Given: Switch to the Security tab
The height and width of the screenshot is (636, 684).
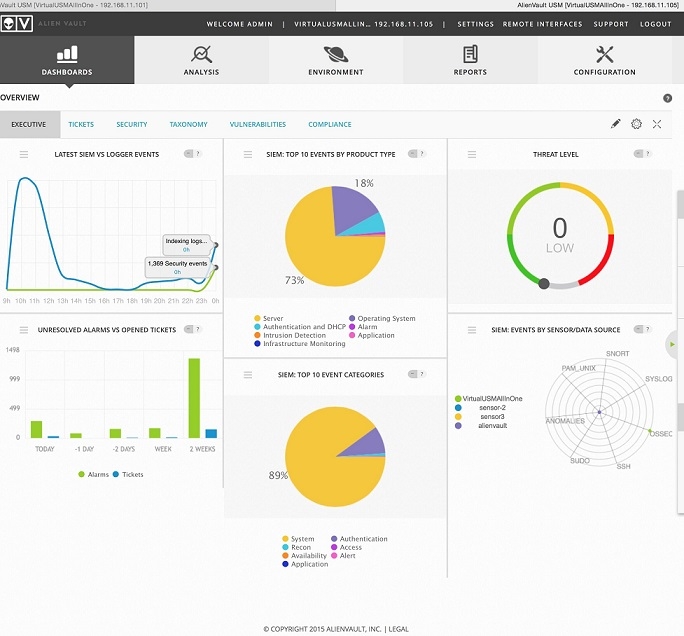Looking at the screenshot, I should (132, 124).
